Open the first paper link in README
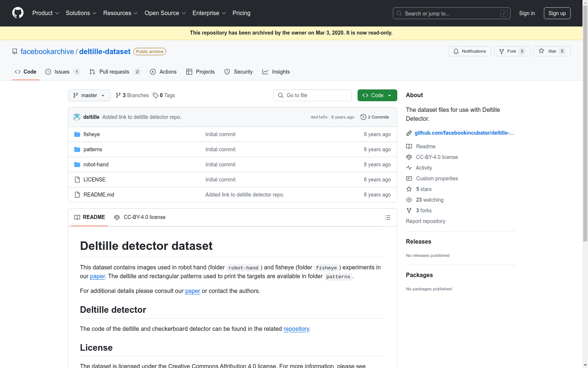The width and height of the screenshot is (588, 368). pos(97,276)
